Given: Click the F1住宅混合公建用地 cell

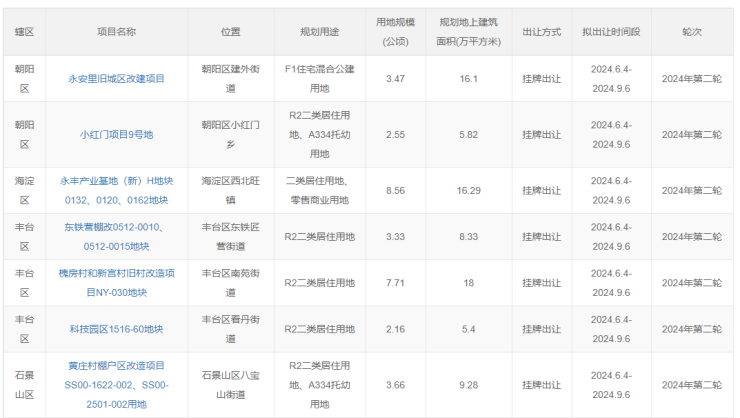Looking at the screenshot, I should coord(320,78).
